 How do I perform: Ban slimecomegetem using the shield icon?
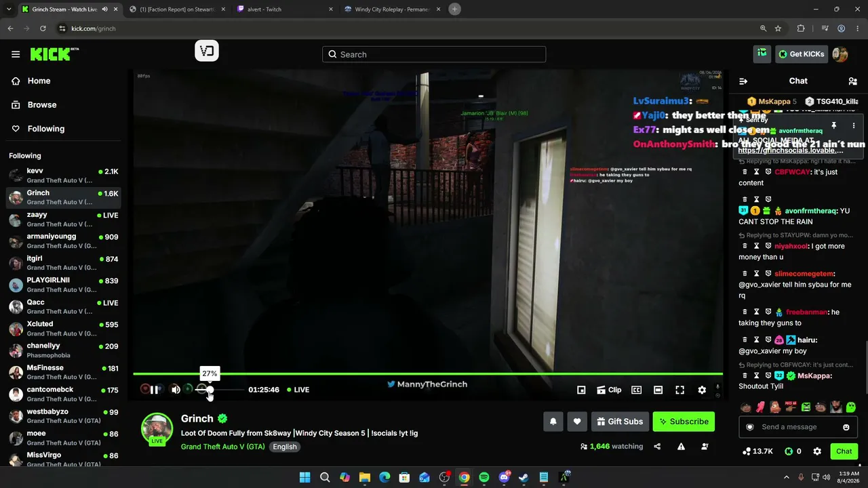(x=768, y=274)
